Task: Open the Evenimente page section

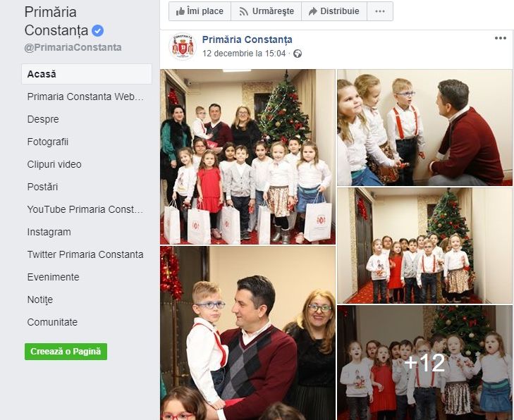Action: (x=53, y=277)
